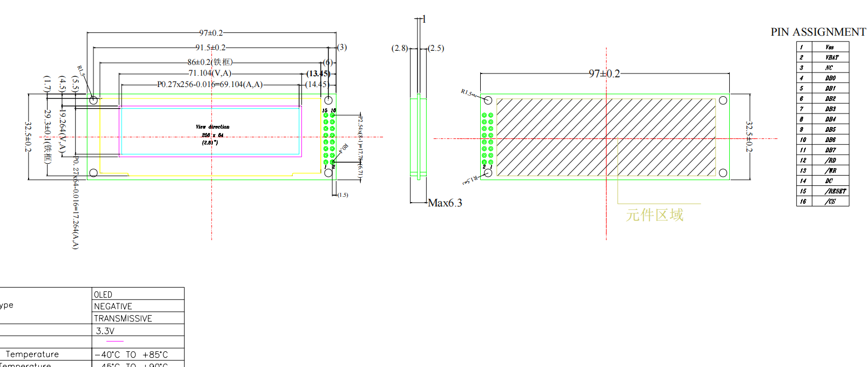The height and width of the screenshot is (367, 868).
Task: Click the View direction text in display
Action: coord(212,127)
